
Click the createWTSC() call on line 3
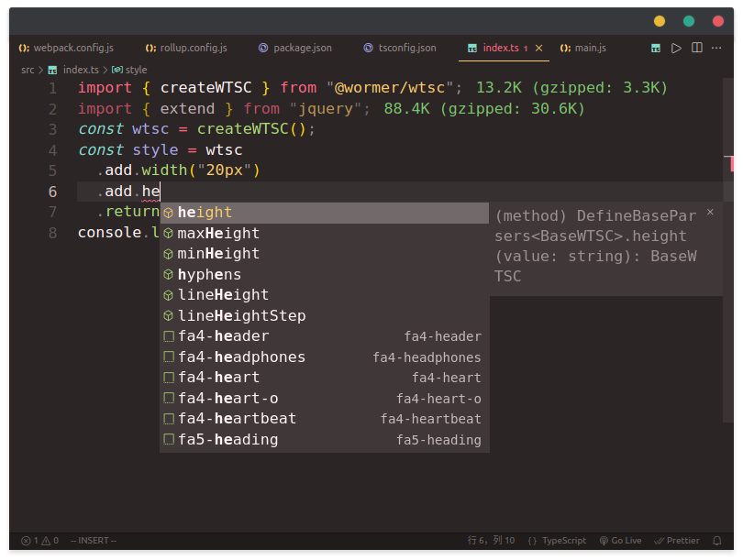[250, 129]
